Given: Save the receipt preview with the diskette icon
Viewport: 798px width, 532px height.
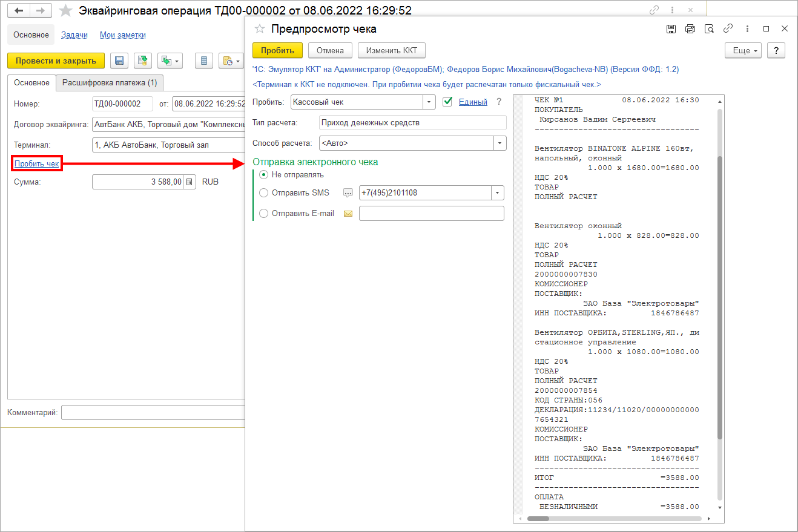Looking at the screenshot, I should 671,28.
